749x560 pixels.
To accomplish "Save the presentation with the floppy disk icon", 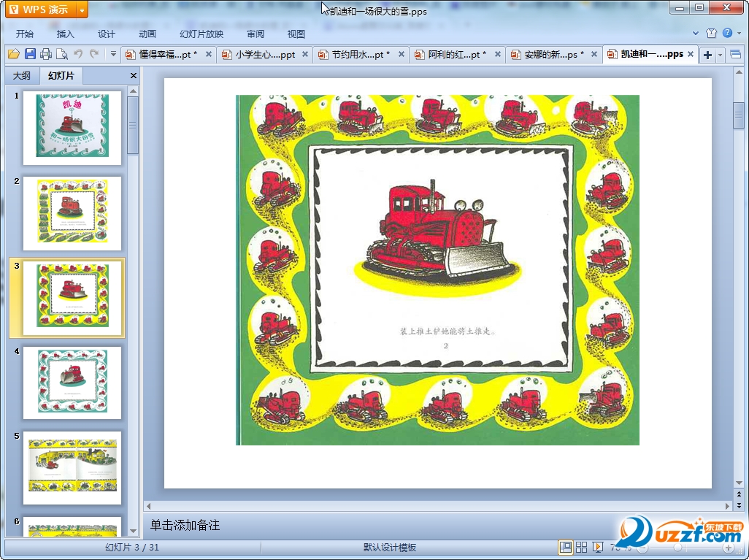I will point(30,54).
